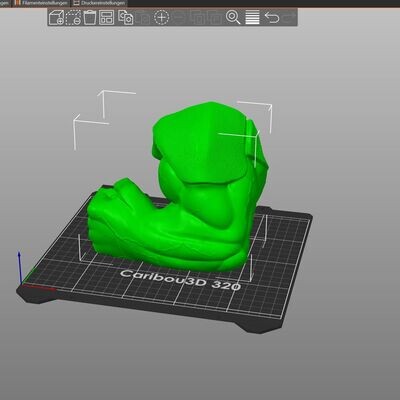Switch to the Filamenteinstellungen tab

[x=41, y=3]
